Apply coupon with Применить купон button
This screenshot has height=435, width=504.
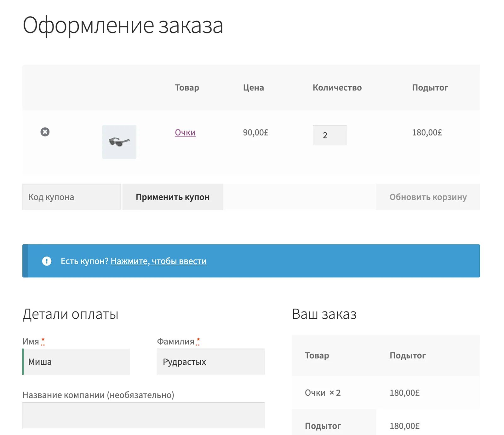click(x=173, y=197)
